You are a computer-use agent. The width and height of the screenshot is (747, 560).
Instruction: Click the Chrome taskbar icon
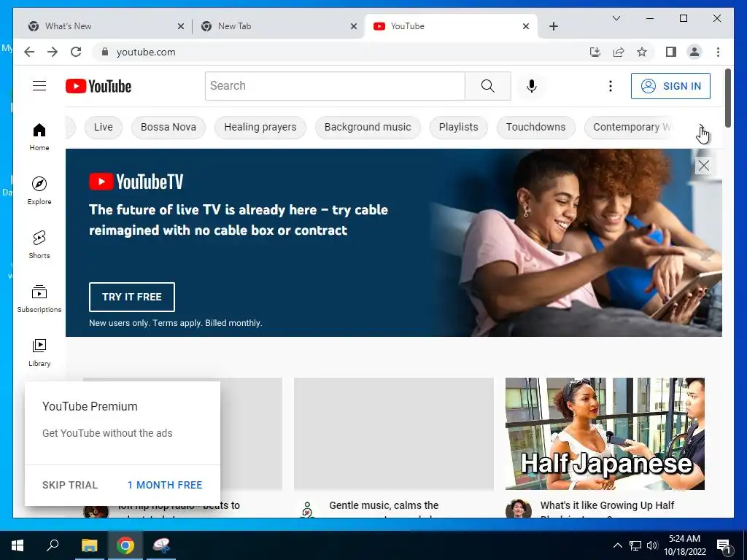point(125,545)
